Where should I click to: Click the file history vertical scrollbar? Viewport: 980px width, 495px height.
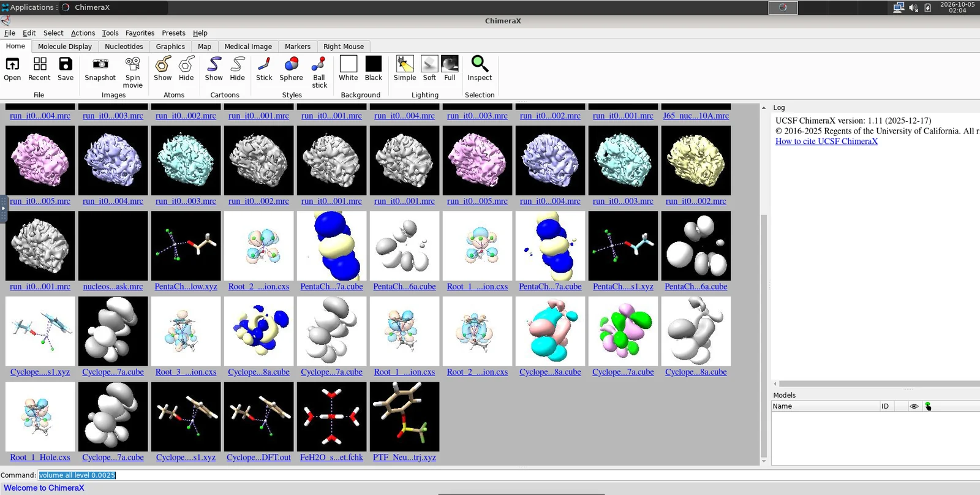tap(763, 335)
